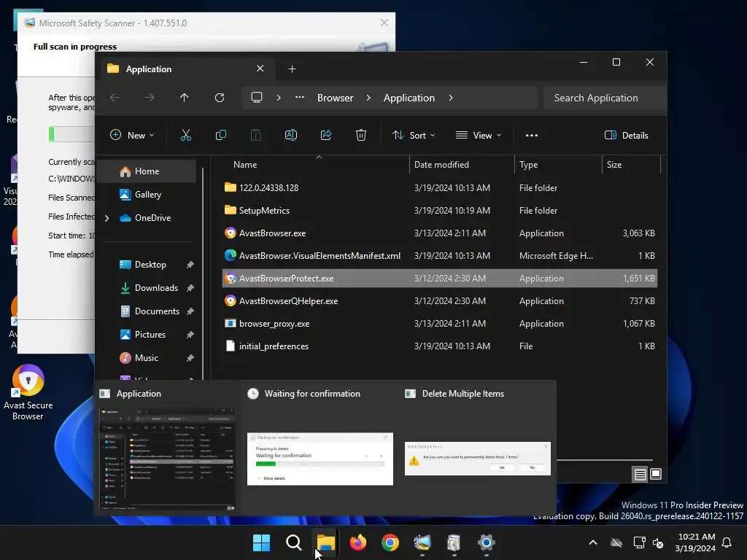Image resolution: width=747 pixels, height=560 pixels.
Task: Open Pictures in the navigation pane
Action: [x=150, y=335]
